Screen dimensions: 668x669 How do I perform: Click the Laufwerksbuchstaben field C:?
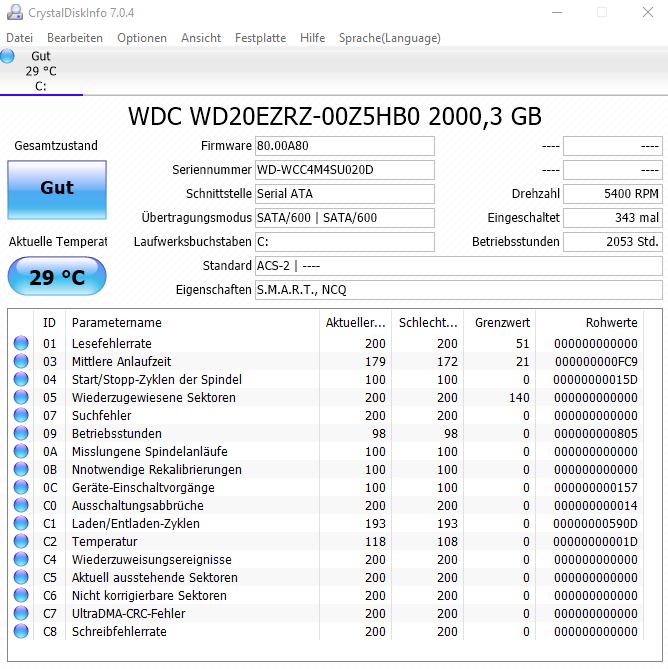coord(345,242)
